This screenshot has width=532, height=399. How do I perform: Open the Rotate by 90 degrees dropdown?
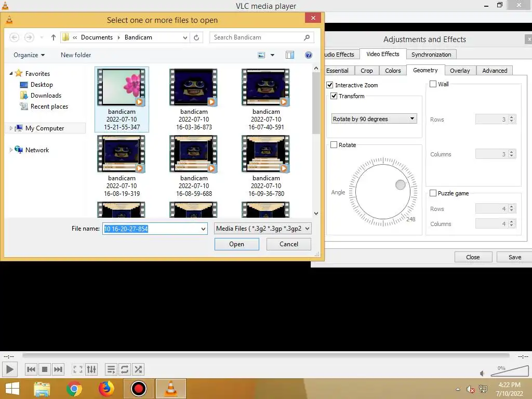coord(374,119)
